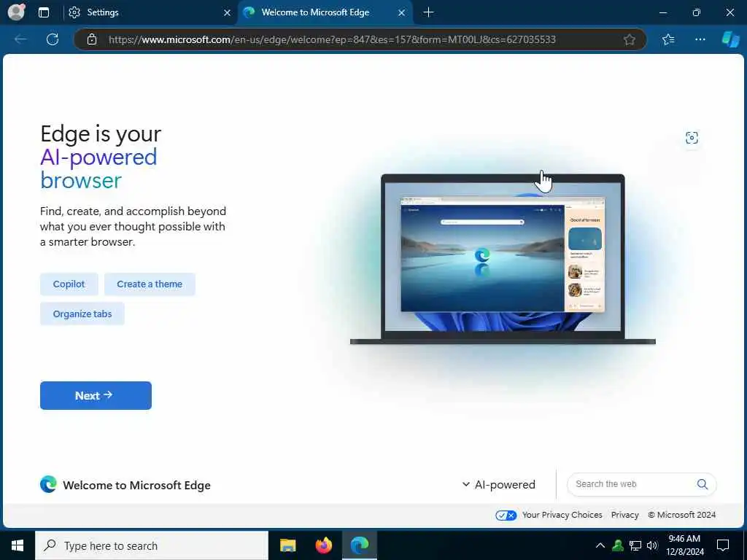Click the search magnifier icon
Viewport: 747px width, 560px height.
click(703, 484)
